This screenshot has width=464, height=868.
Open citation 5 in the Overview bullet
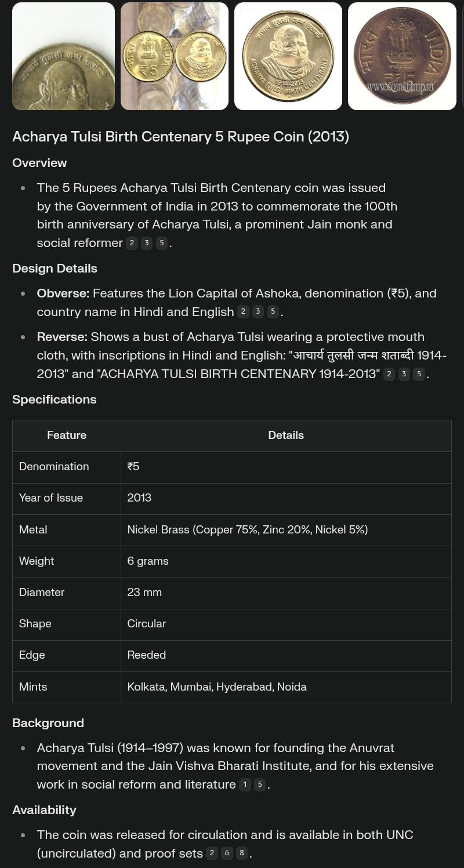(162, 243)
